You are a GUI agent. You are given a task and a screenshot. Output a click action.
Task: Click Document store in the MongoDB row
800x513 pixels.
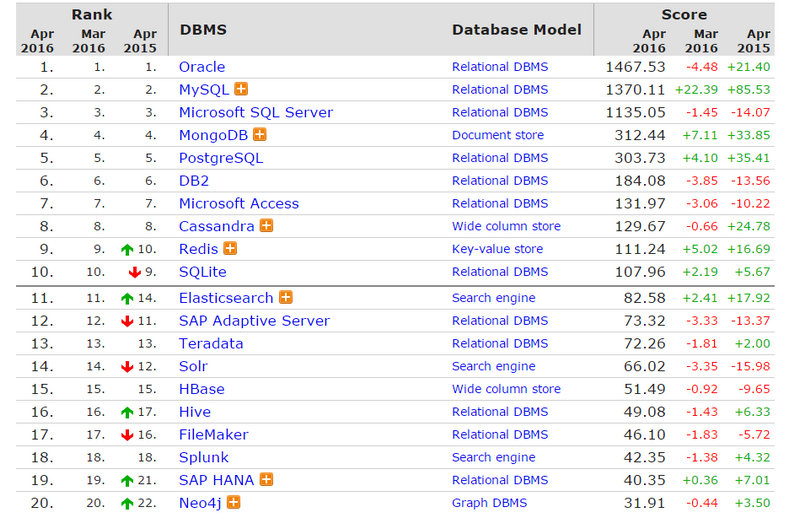point(498,135)
